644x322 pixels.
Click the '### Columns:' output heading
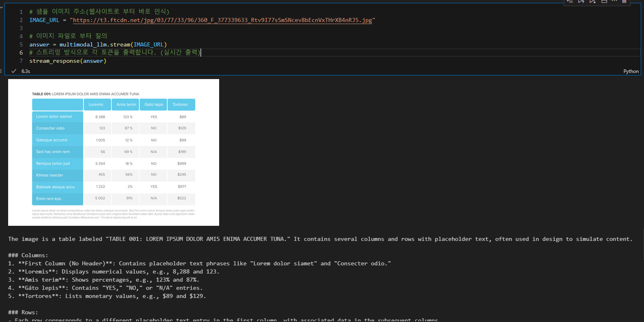(x=28, y=256)
